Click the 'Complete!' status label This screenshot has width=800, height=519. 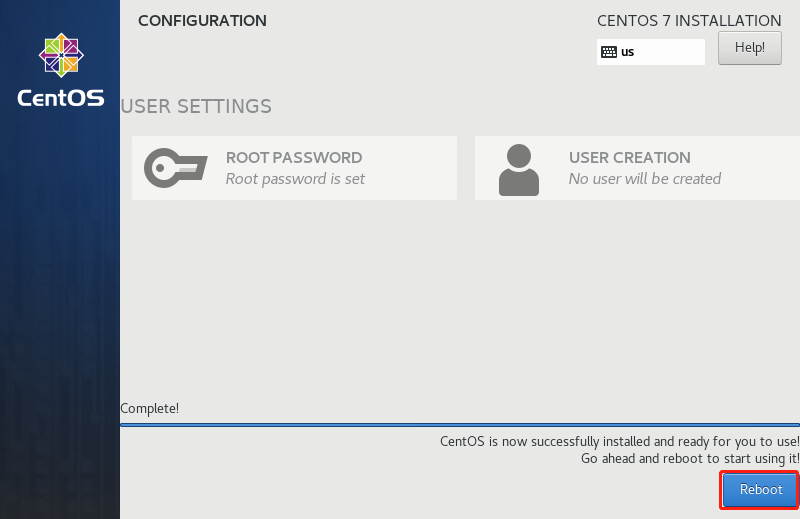(x=150, y=408)
